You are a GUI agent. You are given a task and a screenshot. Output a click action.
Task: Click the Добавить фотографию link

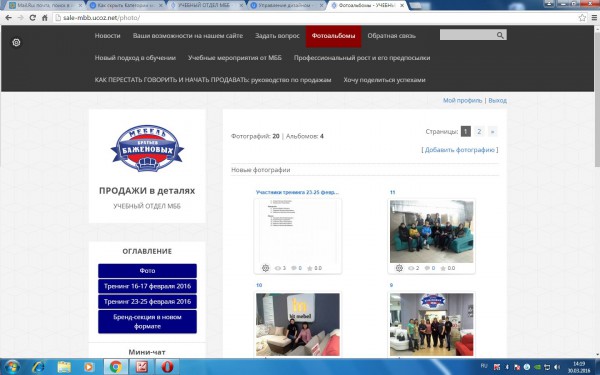coord(460,150)
